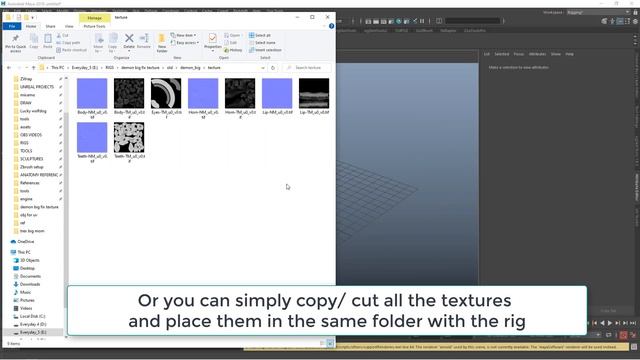Click demon_big in the address breadcrumb
The width and height of the screenshot is (640, 360).
point(190,68)
